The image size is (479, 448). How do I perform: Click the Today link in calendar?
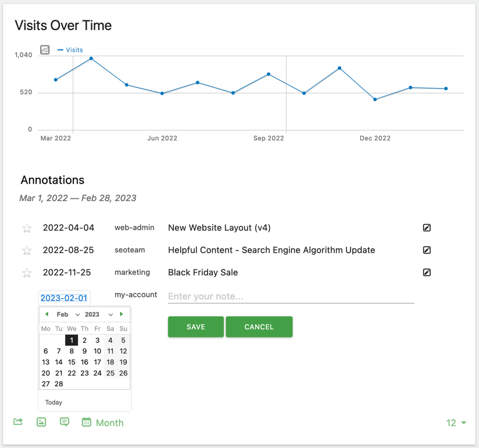tap(53, 402)
